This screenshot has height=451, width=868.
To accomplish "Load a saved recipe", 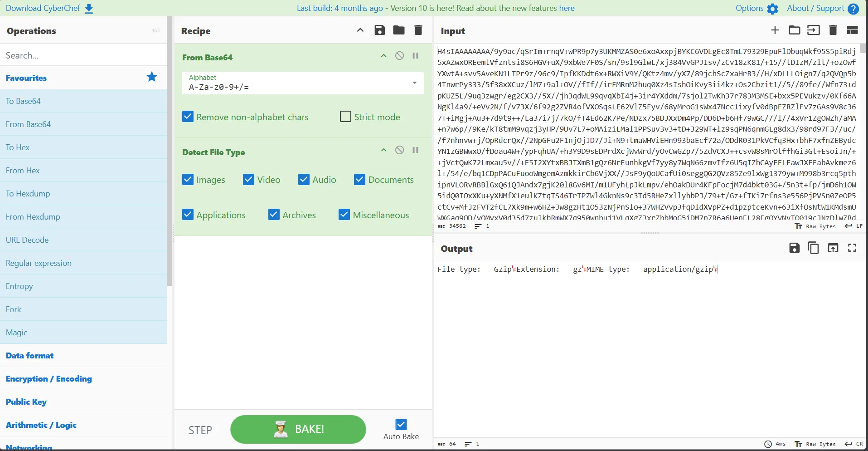I will pos(398,30).
